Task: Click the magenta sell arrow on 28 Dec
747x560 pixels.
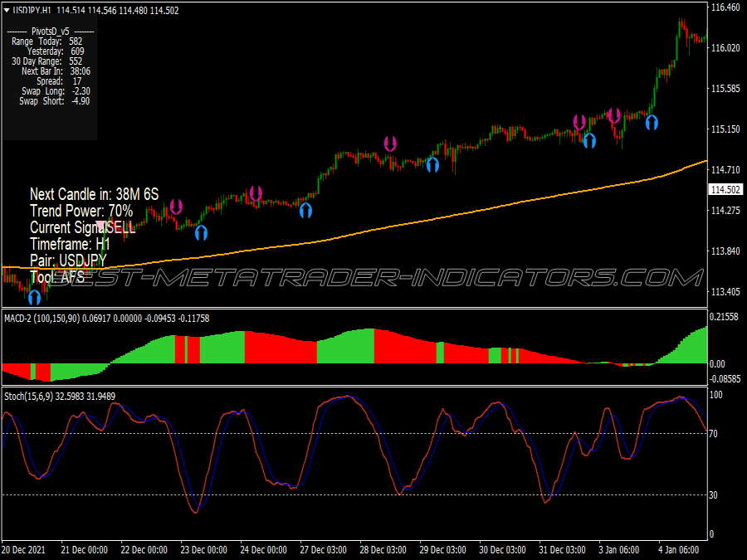Action: 390,144
